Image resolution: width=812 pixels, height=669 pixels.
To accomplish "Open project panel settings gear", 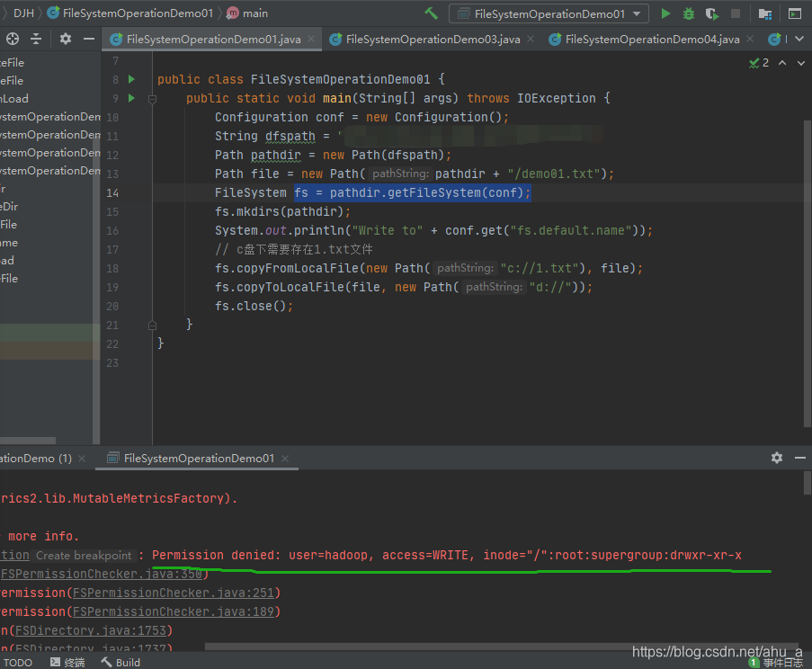I will 66,39.
